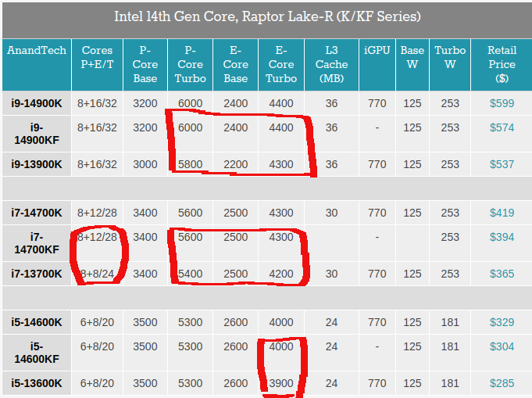The height and width of the screenshot is (398, 532).
Task: Open the $394 price link
Action: (502, 237)
